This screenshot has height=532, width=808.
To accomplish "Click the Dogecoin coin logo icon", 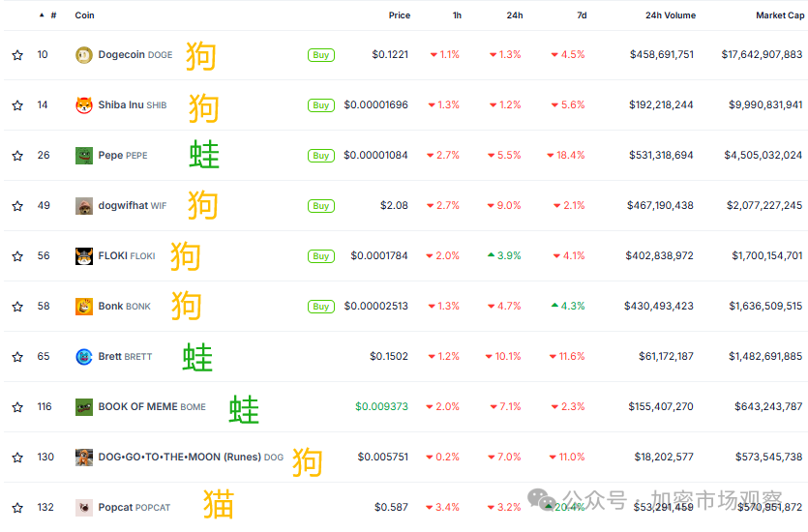I will tap(84, 55).
